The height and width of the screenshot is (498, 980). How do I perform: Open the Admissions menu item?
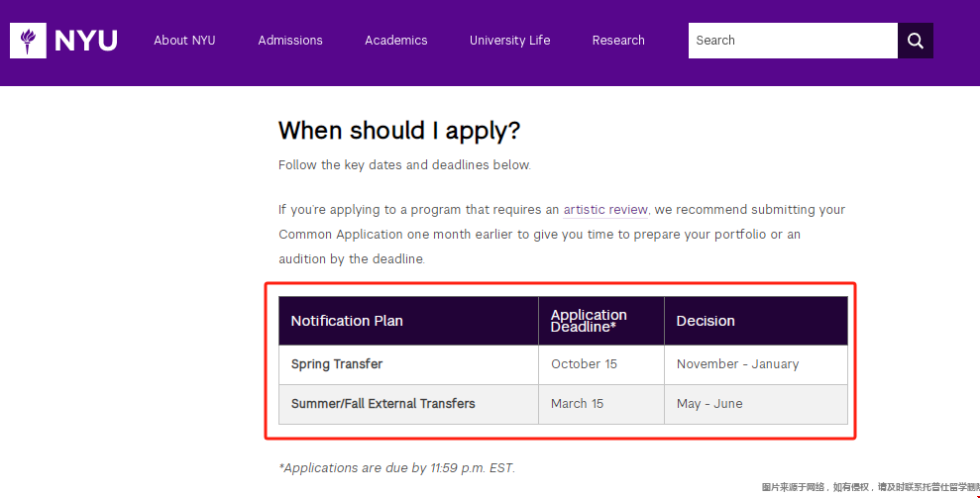(x=290, y=41)
